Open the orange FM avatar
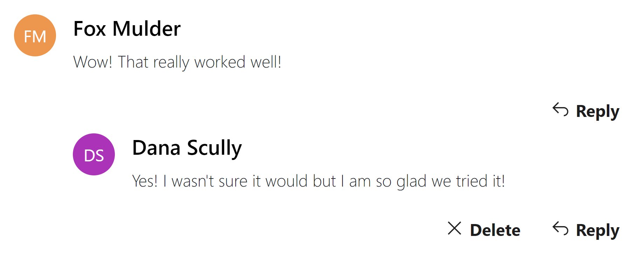Screen dimensions: 644x265 click(35, 35)
